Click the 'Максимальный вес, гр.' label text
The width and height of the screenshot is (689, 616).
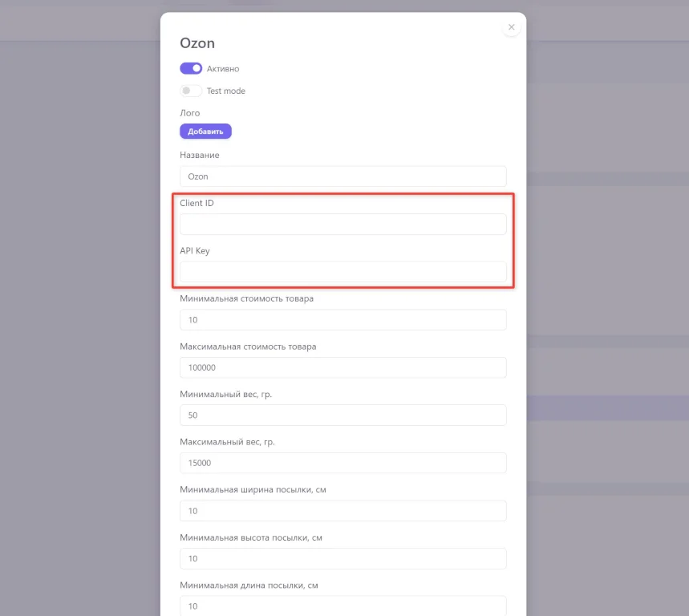coord(229,442)
